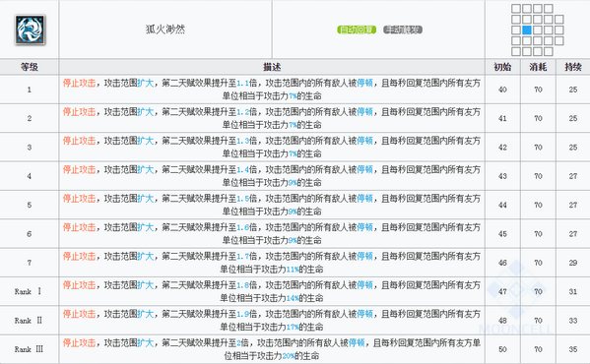Click initial value 48 in Rank Ⅱ row
This screenshot has width=590, height=364.
(502, 321)
